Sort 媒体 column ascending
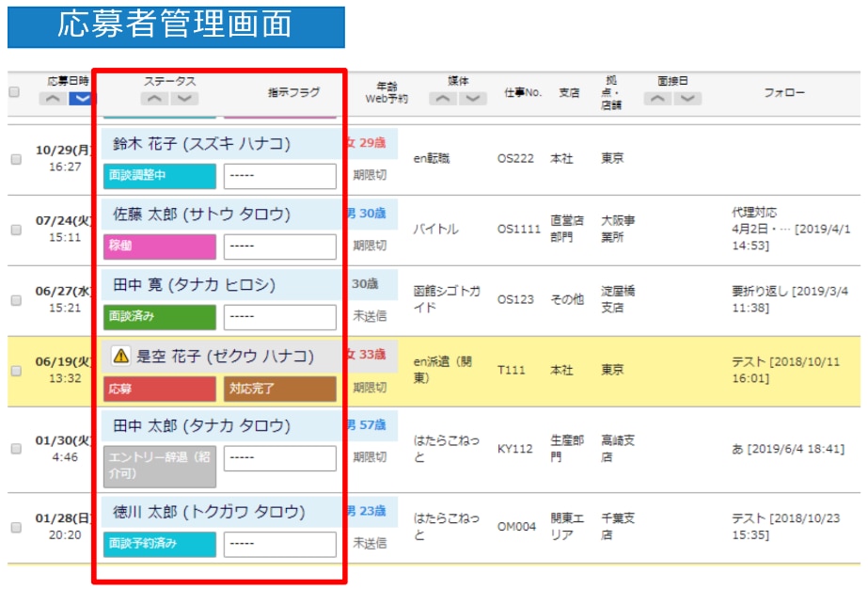 [442, 98]
